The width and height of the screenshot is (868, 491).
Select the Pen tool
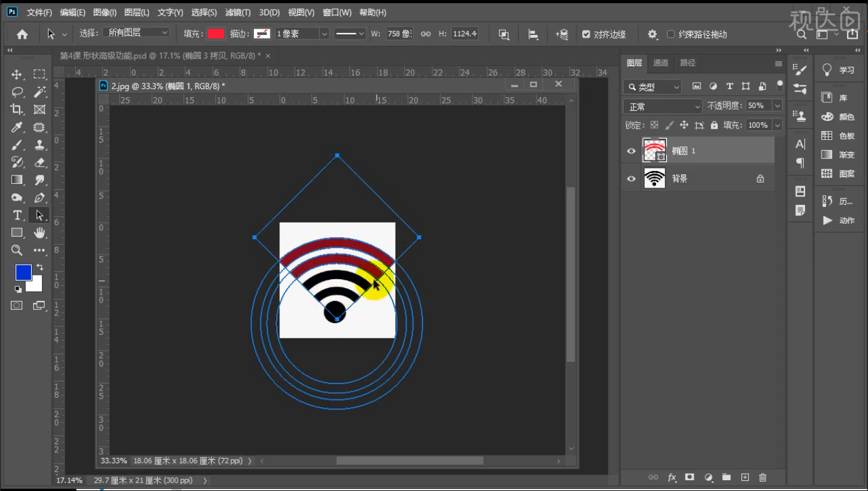(39, 198)
